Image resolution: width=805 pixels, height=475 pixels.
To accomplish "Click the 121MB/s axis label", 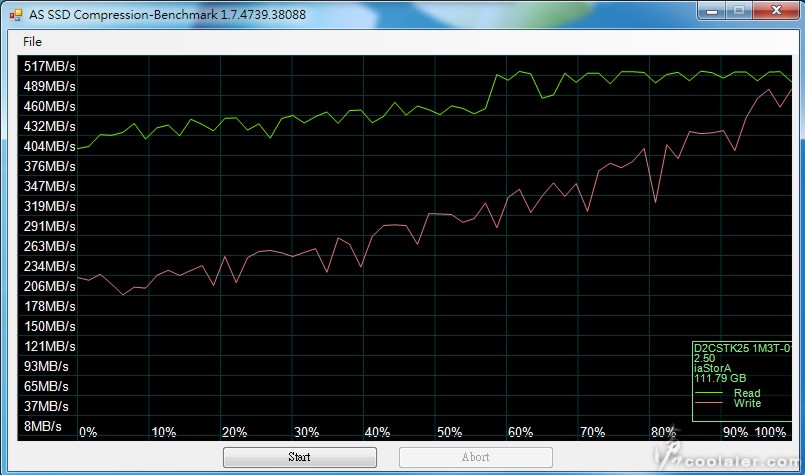I will pos(49,347).
